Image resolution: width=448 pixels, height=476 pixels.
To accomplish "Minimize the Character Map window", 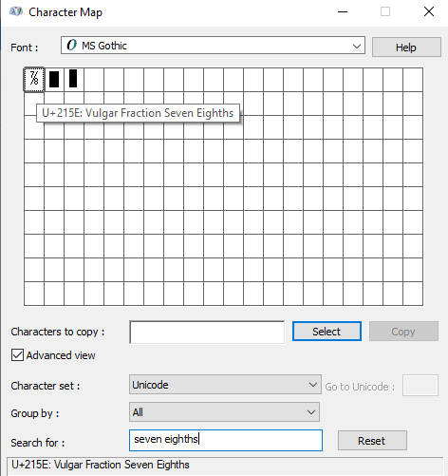I will coord(343,11).
